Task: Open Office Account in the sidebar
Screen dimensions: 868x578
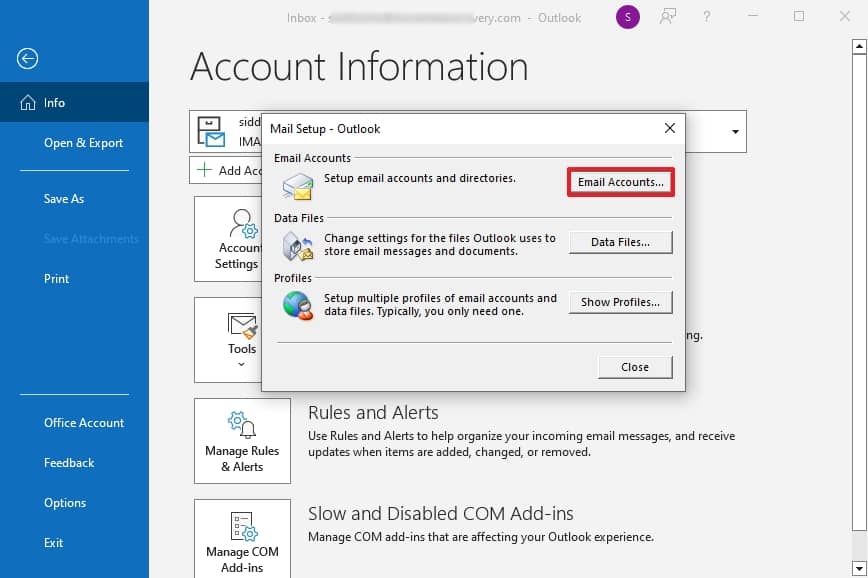Action: point(84,422)
